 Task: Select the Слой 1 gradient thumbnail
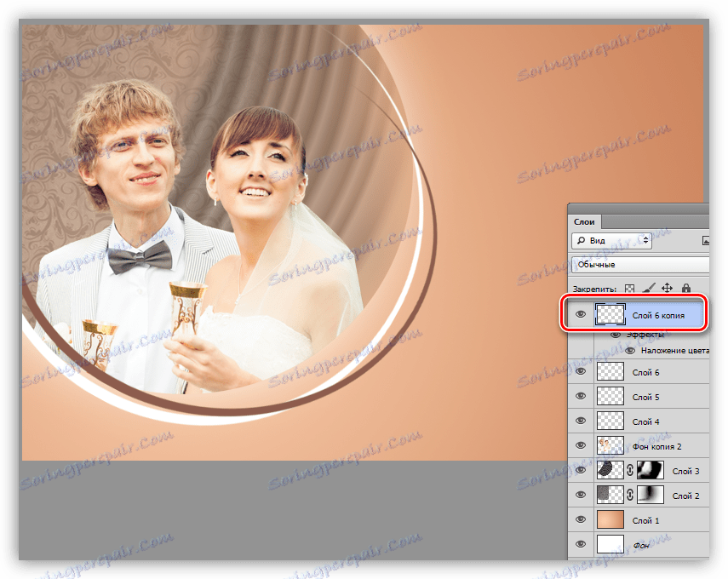(x=610, y=519)
